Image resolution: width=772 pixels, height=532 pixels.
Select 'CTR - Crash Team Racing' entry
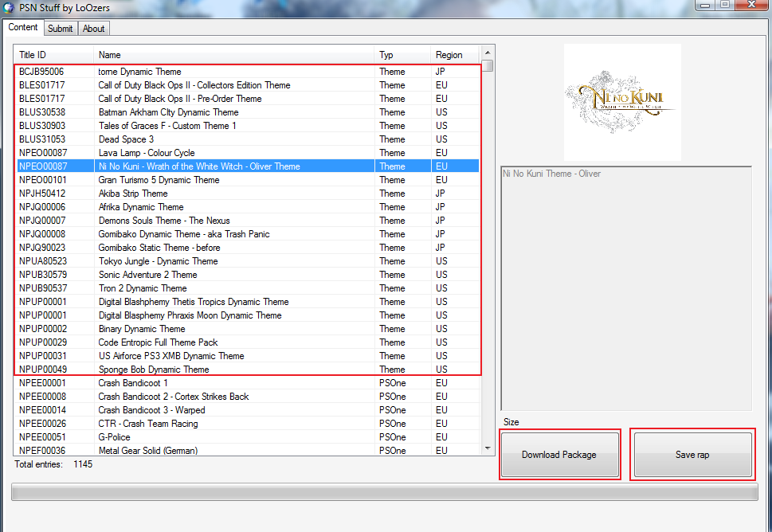tap(248, 423)
